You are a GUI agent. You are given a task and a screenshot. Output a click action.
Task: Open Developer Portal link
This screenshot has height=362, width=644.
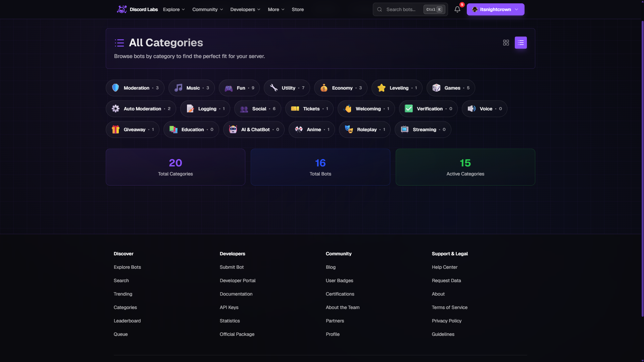point(238,280)
